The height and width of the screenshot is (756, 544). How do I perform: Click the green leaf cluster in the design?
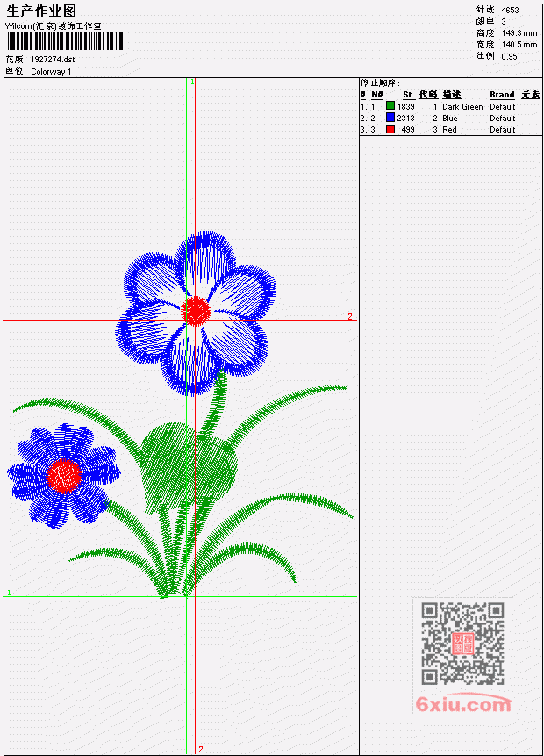[188, 467]
